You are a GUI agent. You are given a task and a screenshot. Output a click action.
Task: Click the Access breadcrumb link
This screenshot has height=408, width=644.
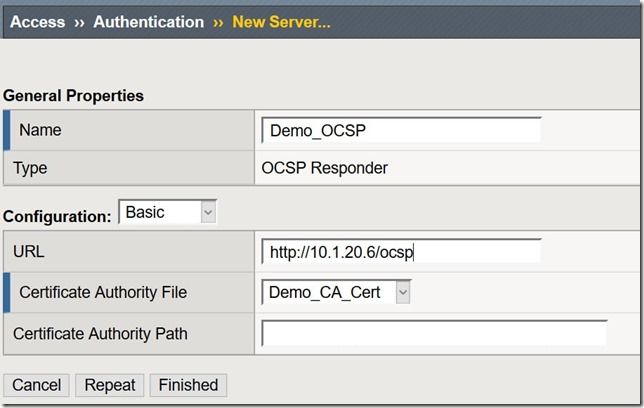coord(37,22)
